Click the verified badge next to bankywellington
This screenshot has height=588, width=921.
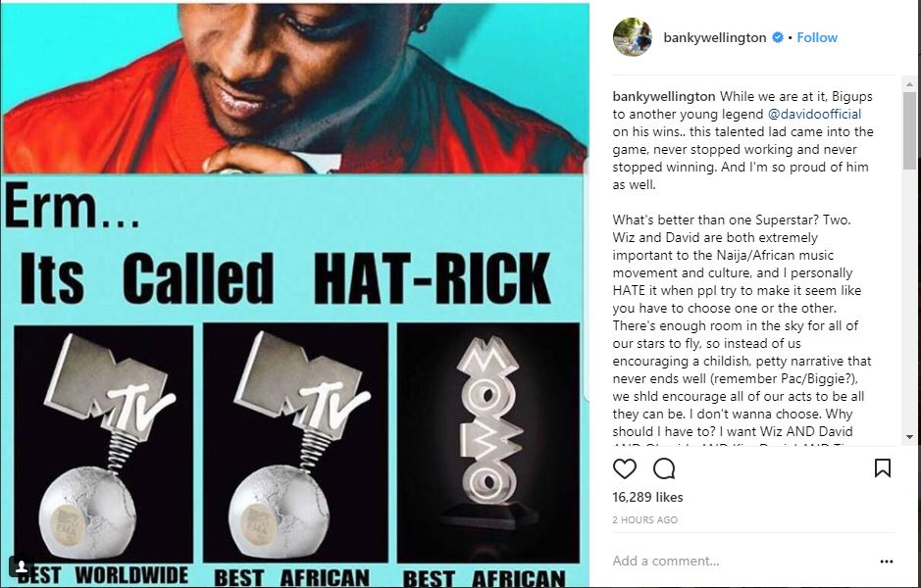coord(777,37)
